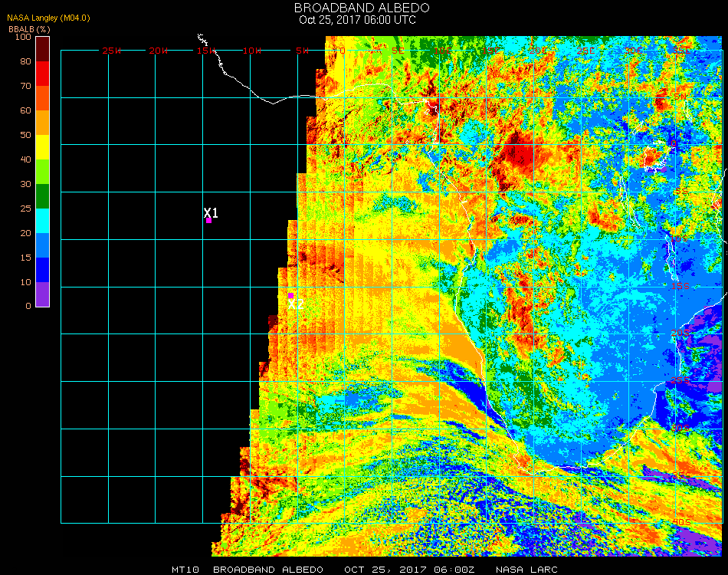Image resolution: width=728 pixels, height=575 pixels.
Task: Click the '10W' longitude label
Action: pos(252,51)
